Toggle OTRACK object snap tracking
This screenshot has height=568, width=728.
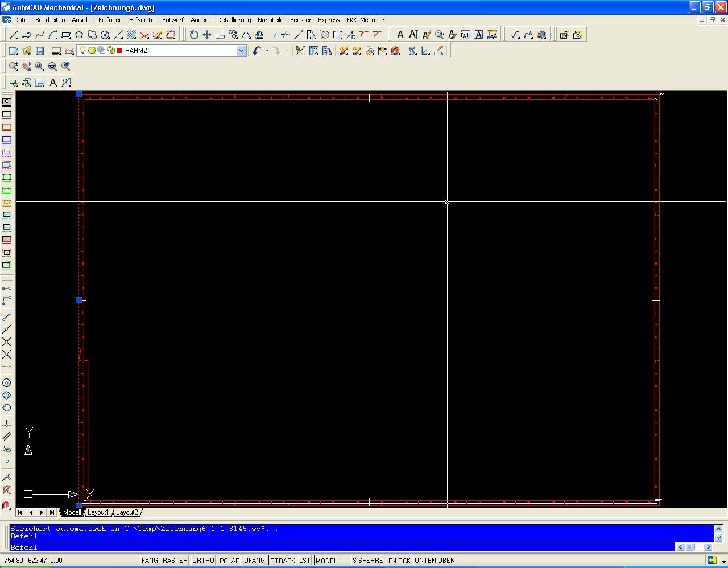283,561
